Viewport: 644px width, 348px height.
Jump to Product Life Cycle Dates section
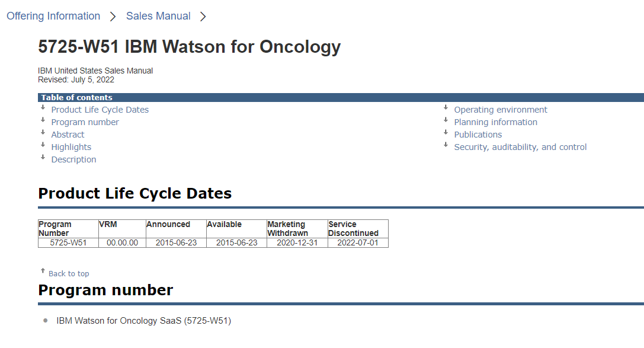click(100, 110)
